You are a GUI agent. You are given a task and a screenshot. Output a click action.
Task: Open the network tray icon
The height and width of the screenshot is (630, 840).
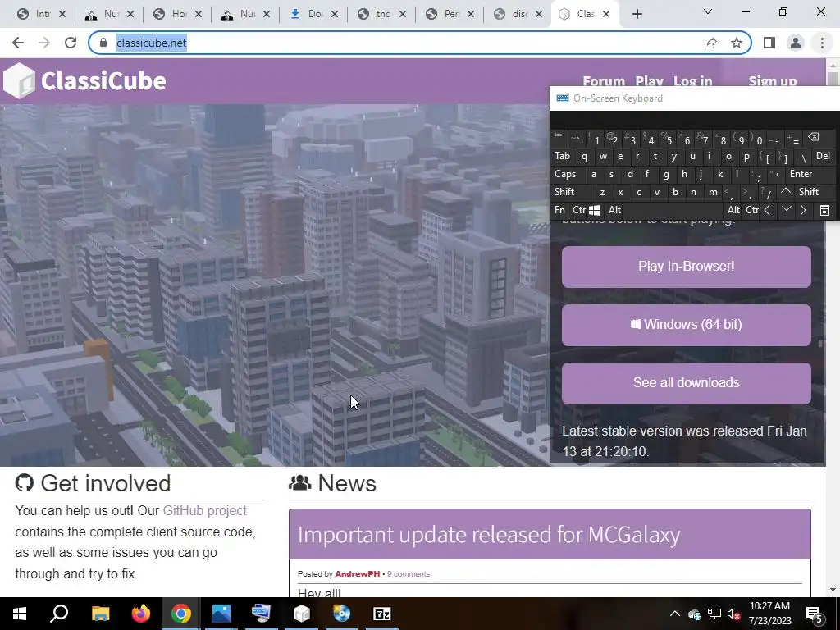(x=714, y=614)
